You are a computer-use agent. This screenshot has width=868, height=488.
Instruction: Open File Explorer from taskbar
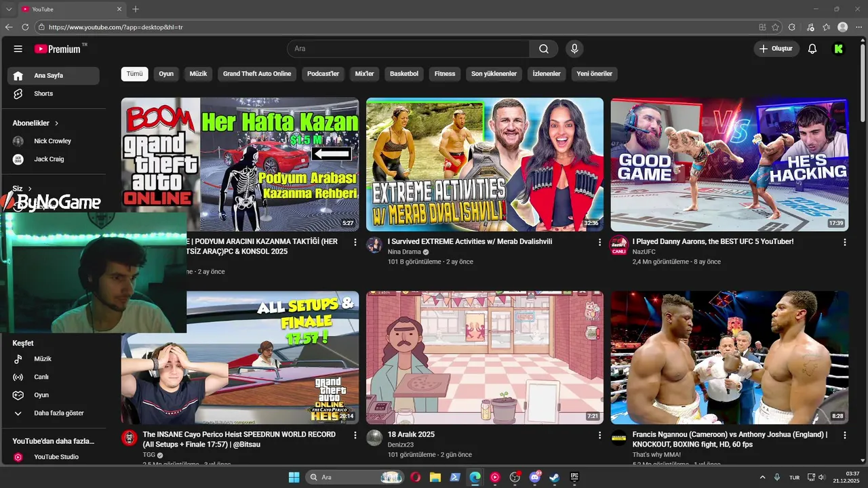tap(435, 477)
